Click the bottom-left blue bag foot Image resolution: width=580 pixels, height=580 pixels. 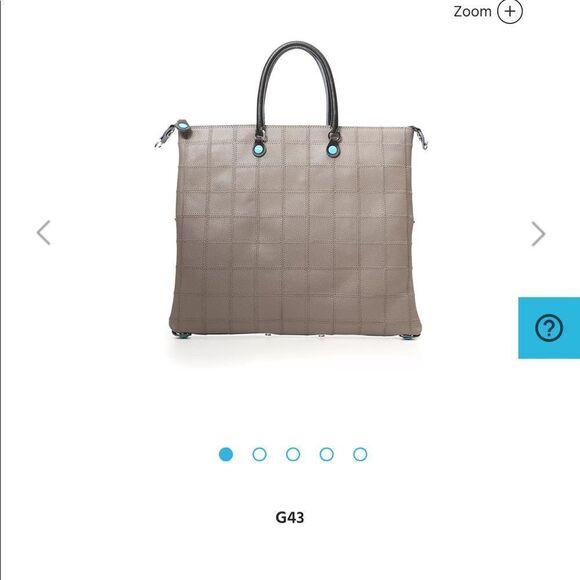182,335
